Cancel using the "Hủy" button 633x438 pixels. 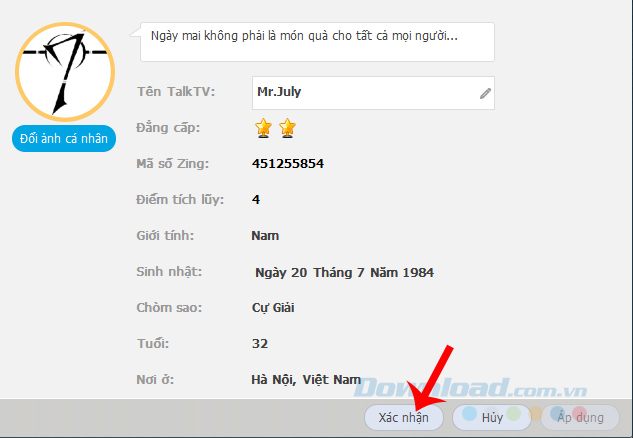tap(492, 417)
